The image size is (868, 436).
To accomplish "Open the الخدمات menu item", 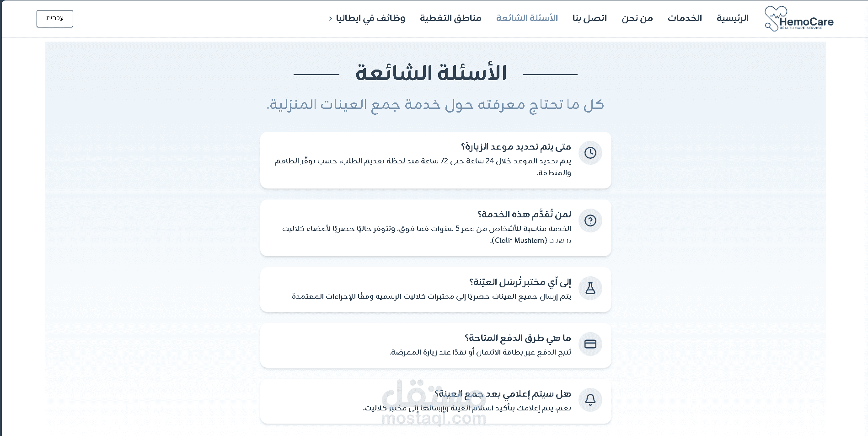I will coord(685,18).
